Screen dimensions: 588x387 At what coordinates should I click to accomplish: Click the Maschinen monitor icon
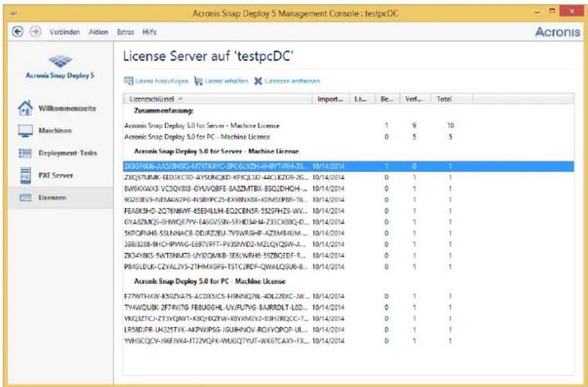25,130
